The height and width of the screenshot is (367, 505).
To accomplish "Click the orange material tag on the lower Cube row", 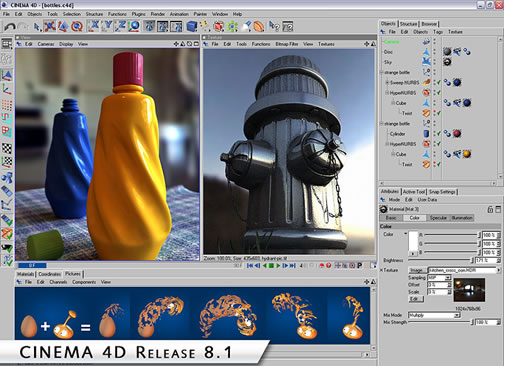I will tap(467, 154).
